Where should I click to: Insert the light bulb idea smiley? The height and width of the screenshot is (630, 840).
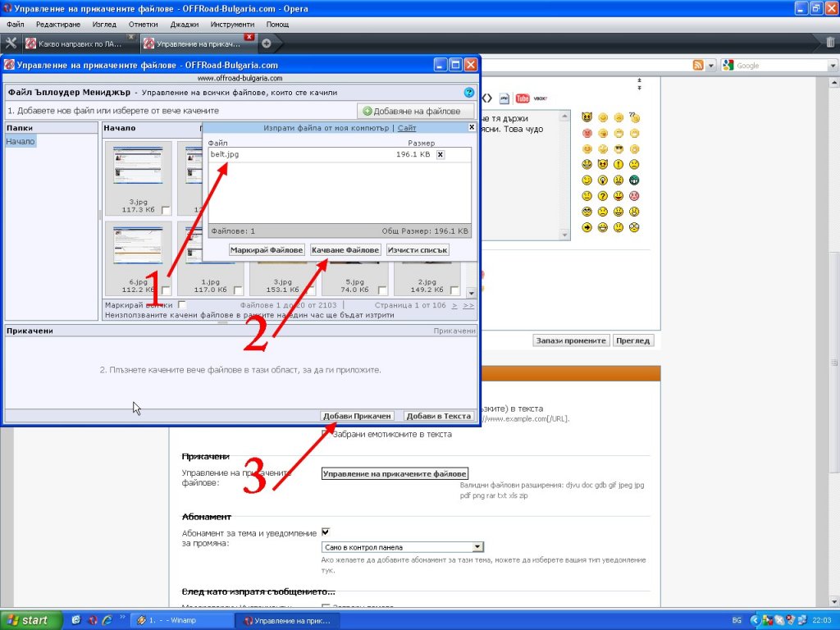tap(603, 180)
